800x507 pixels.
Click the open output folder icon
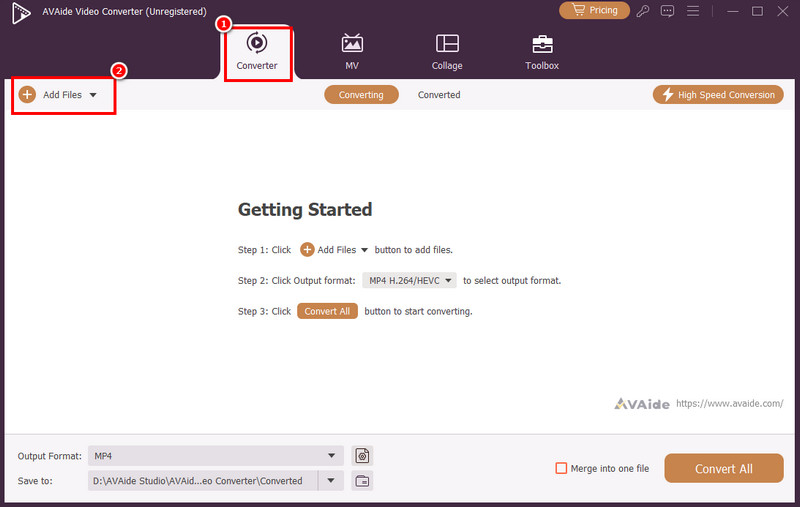[x=362, y=481]
